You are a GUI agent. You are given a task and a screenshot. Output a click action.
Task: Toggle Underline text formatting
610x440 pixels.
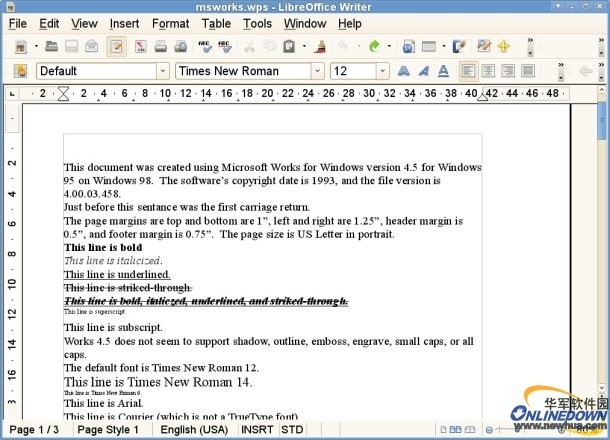[x=443, y=71]
